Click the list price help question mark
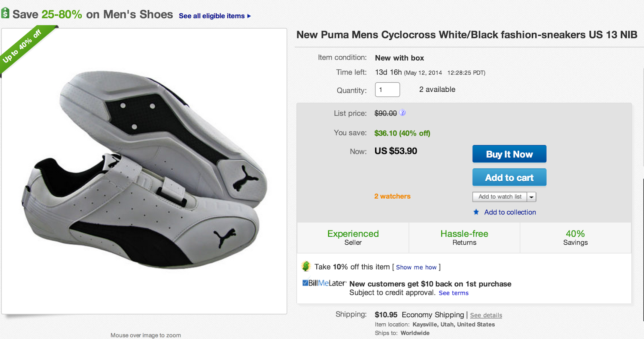This screenshot has height=339, width=644. [x=402, y=113]
